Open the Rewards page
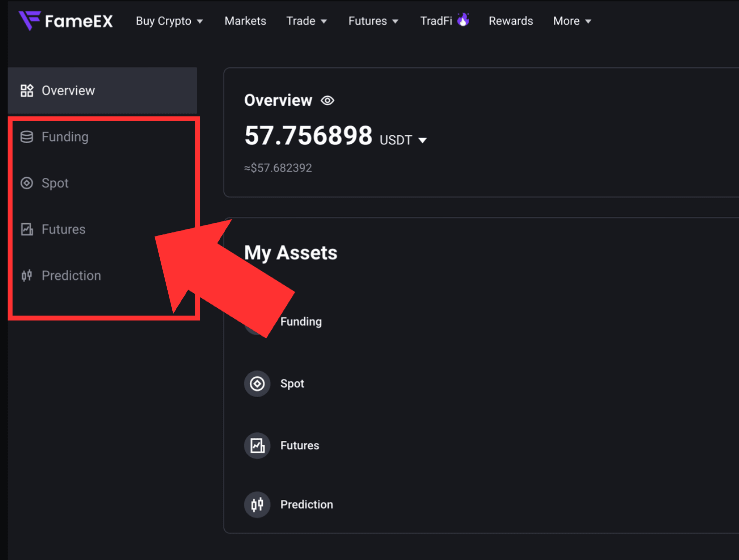739x560 pixels. click(511, 21)
